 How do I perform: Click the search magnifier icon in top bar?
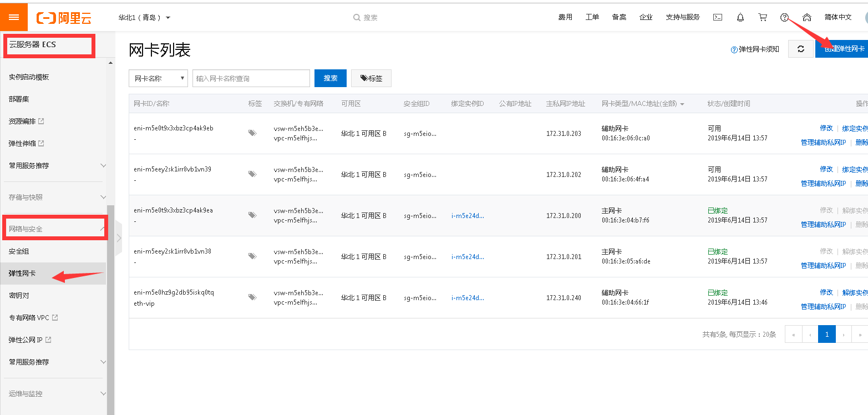coord(357,17)
